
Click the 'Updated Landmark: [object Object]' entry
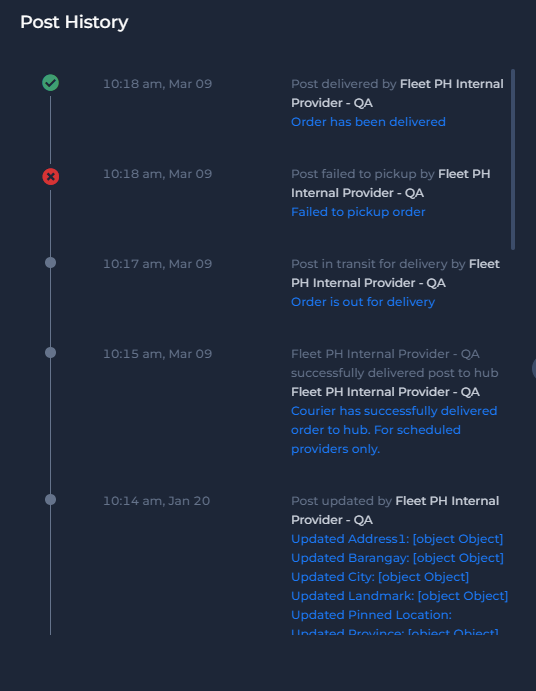[399, 596]
